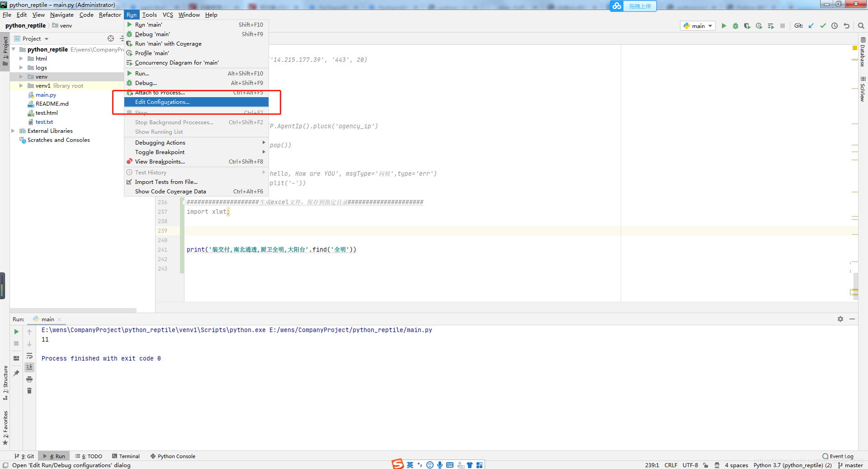The height and width of the screenshot is (469, 868).
Task: Open Toggle Breakpoint submenu
Action: pyautogui.click(x=196, y=152)
